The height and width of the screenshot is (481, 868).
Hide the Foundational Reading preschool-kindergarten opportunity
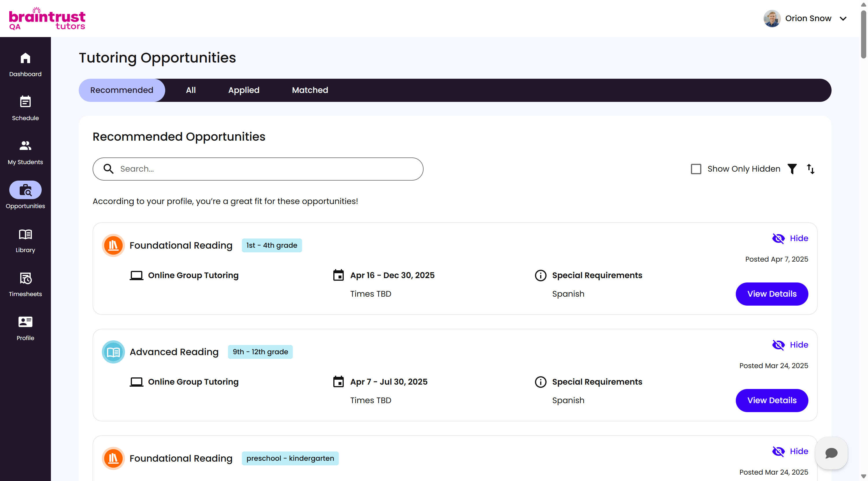[790, 451]
